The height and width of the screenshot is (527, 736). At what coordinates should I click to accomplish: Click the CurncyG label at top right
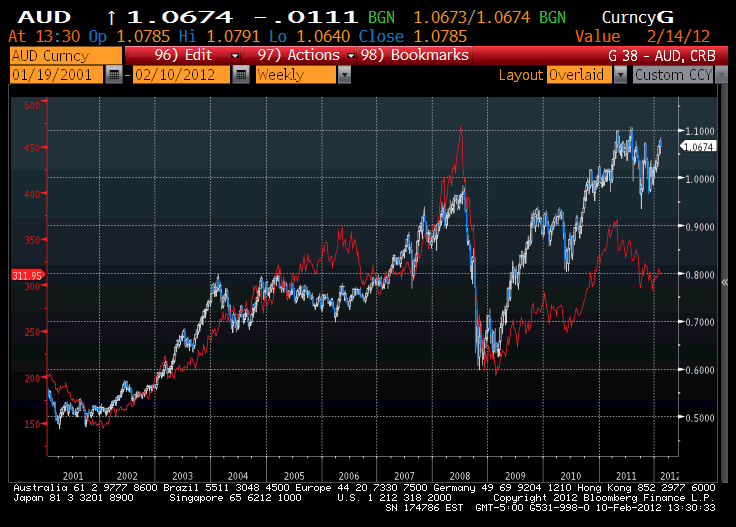click(x=637, y=17)
